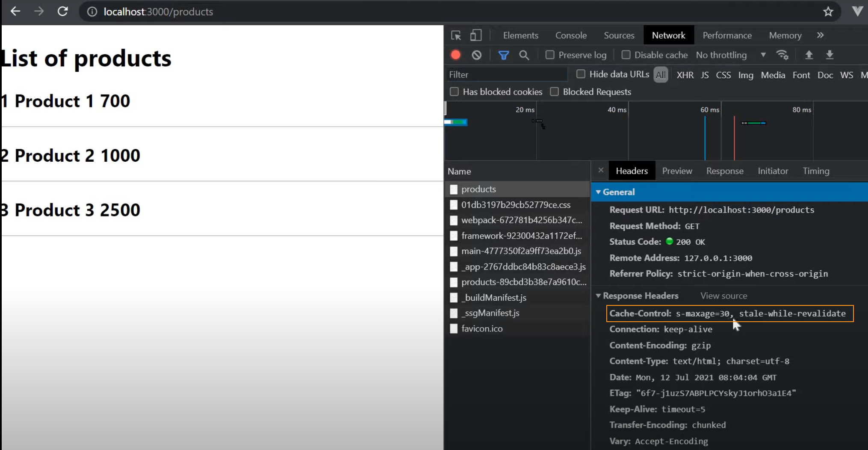Open the Memory tab
868x450 pixels.
click(785, 36)
